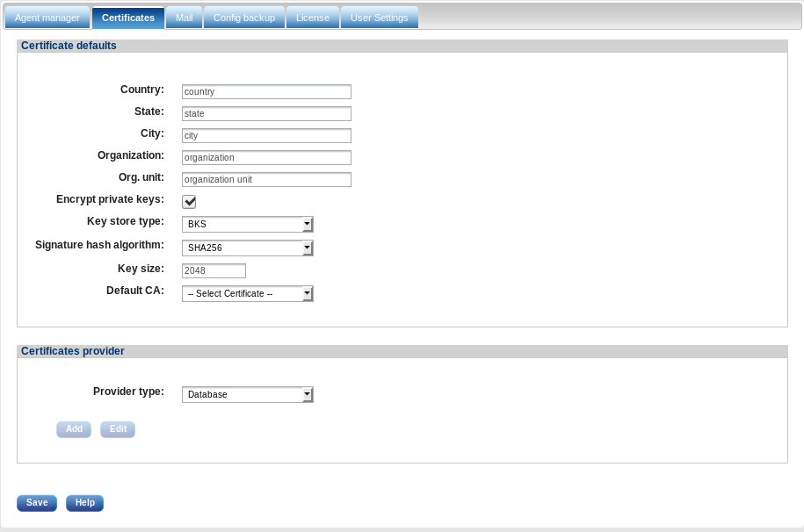Open the Key store type dropdown
Viewport: 804px width, 532px height.
(x=248, y=224)
